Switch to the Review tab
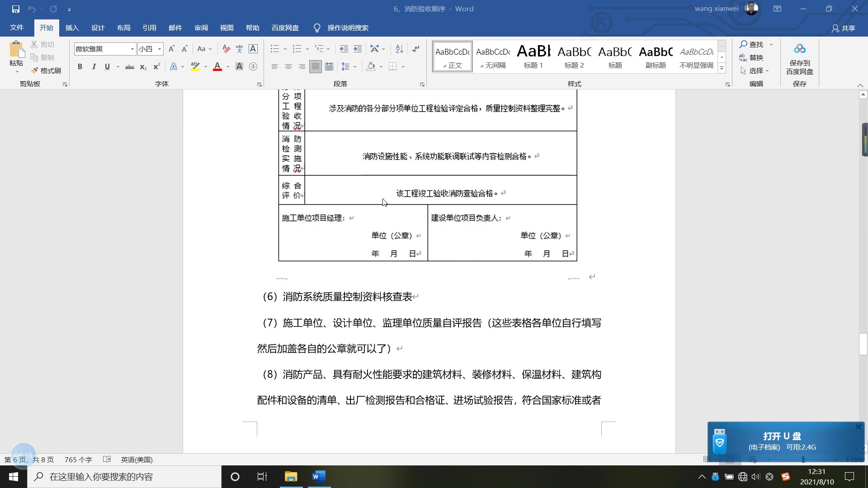The height and width of the screenshot is (488, 868). (x=201, y=28)
